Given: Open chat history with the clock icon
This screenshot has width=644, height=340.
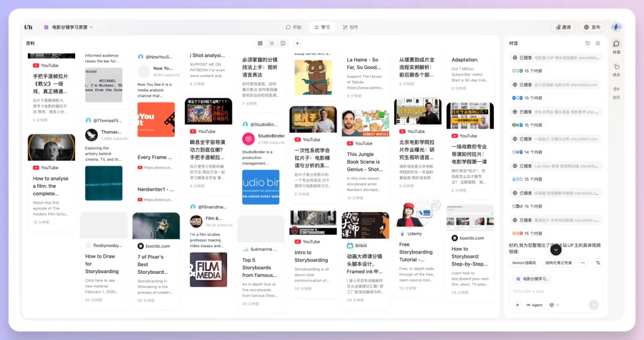Looking at the screenshot, I should click(587, 43).
